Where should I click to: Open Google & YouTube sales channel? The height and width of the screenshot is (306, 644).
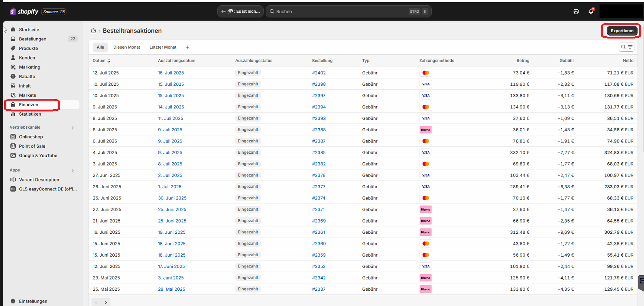38,156
